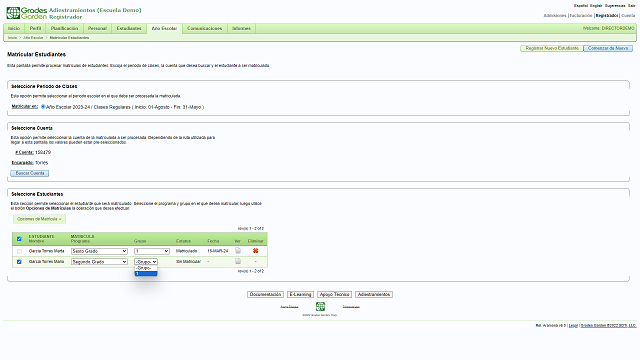Switch to the Estudiantes tab
This screenshot has height=360, width=640.
point(129,28)
